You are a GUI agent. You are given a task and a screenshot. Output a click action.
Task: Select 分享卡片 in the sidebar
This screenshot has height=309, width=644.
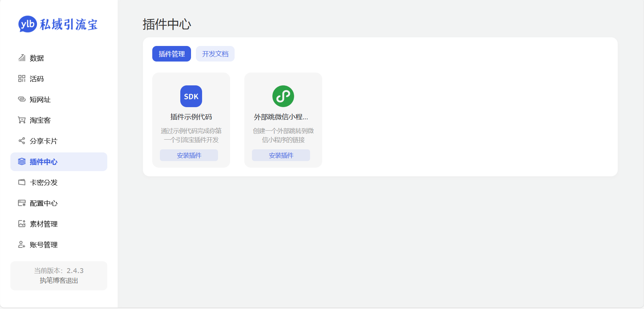(59, 141)
